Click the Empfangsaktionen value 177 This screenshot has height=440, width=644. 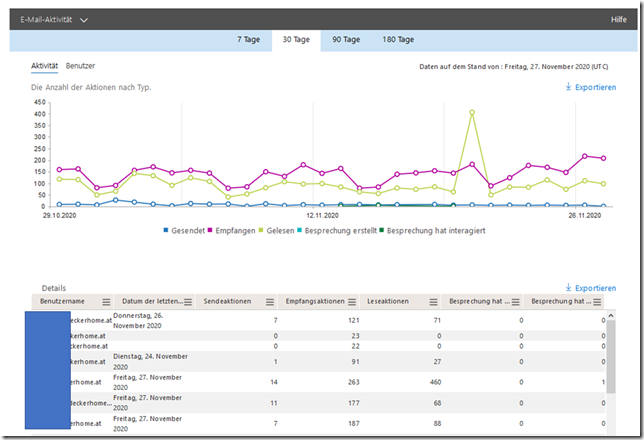pos(354,403)
